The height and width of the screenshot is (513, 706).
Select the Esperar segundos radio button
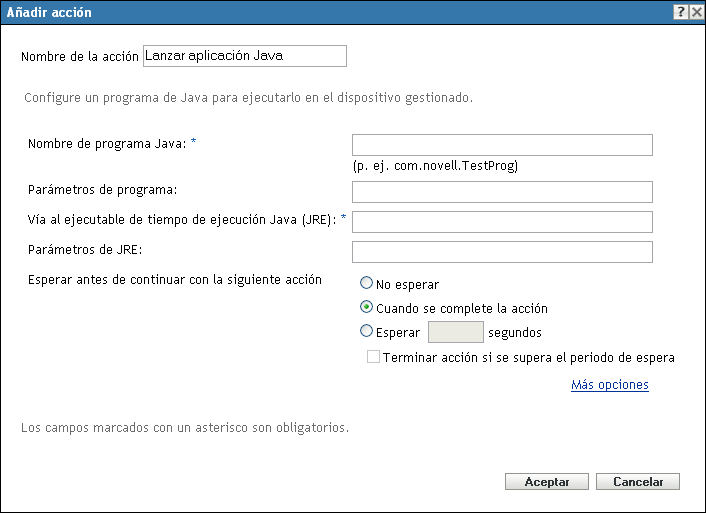(x=367, y=331)
